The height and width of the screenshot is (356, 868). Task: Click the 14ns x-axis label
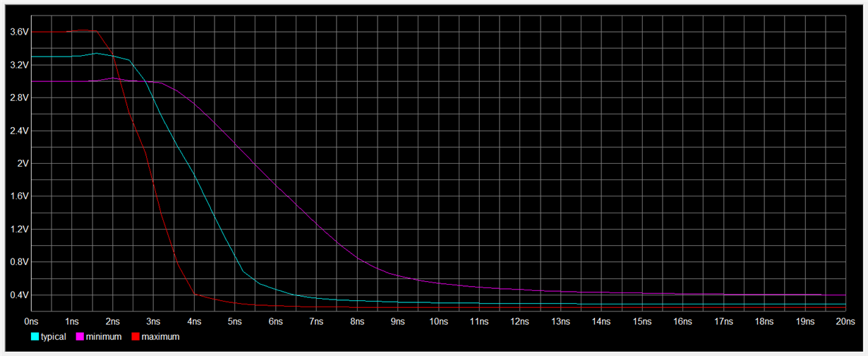click(x=601, y=321)
